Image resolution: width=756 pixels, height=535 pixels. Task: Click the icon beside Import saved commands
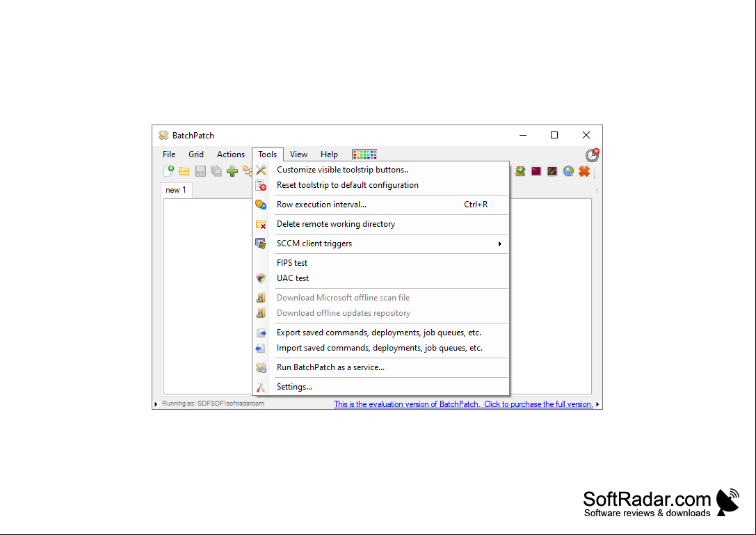coord(261,348)
